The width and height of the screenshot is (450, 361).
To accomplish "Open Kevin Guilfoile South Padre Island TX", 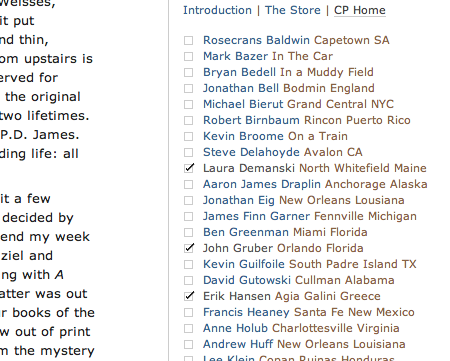I will [310, 264].
